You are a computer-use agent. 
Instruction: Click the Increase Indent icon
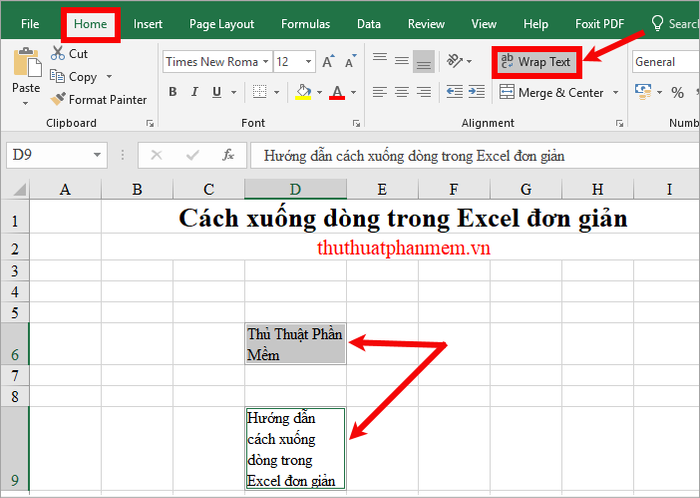[x=476, y=92]
